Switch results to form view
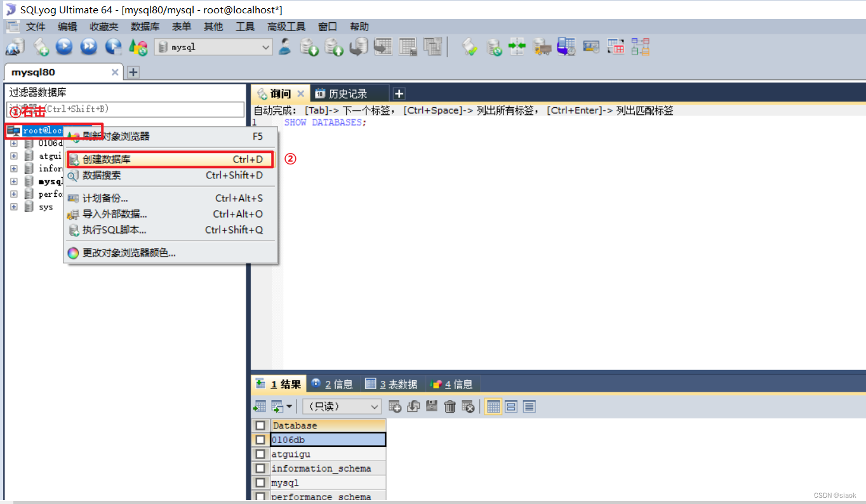866x504 pixels. tap(511, 406)
